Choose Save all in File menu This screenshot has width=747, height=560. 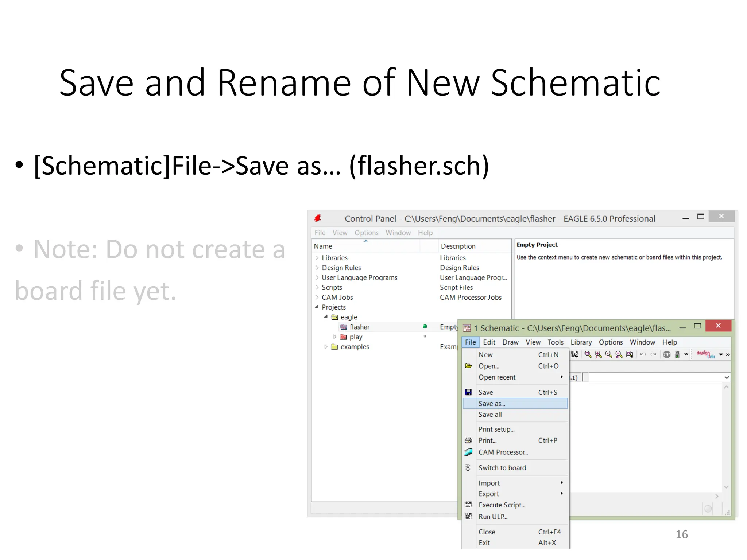click(x=515, y=414)
